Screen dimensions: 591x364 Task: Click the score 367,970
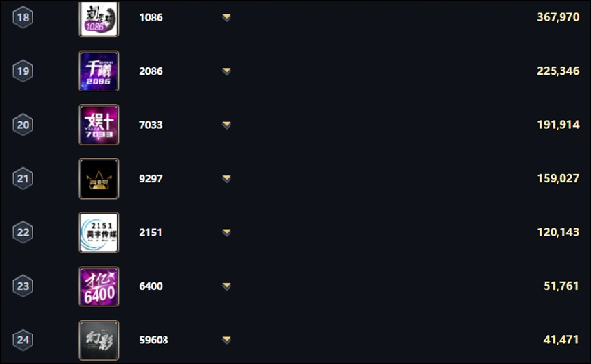coord(558,17)
